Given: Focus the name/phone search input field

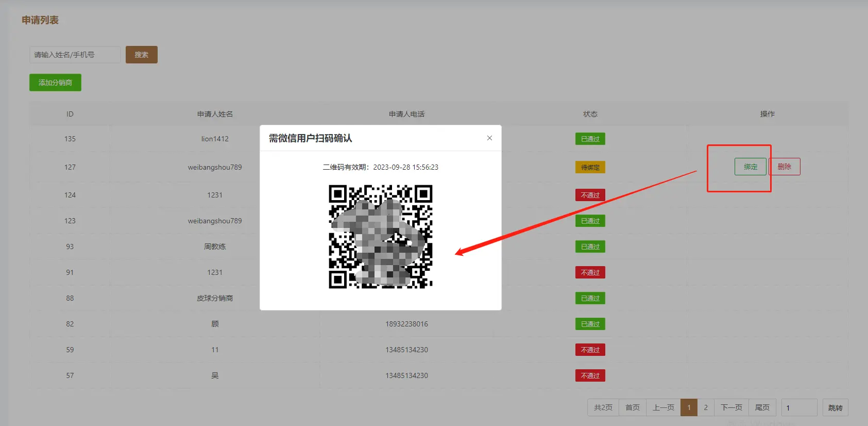Looking at the screenshot, I should (75, 55).
